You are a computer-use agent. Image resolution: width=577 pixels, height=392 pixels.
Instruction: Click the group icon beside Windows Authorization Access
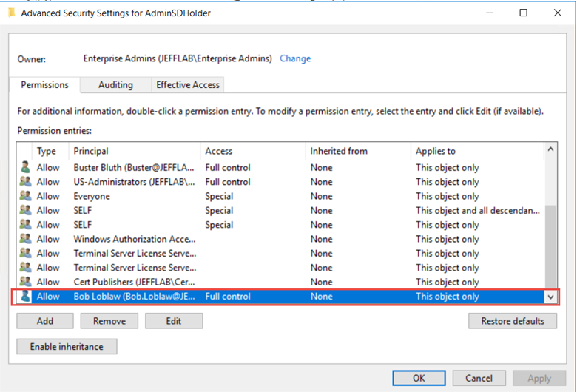(25, 239)
